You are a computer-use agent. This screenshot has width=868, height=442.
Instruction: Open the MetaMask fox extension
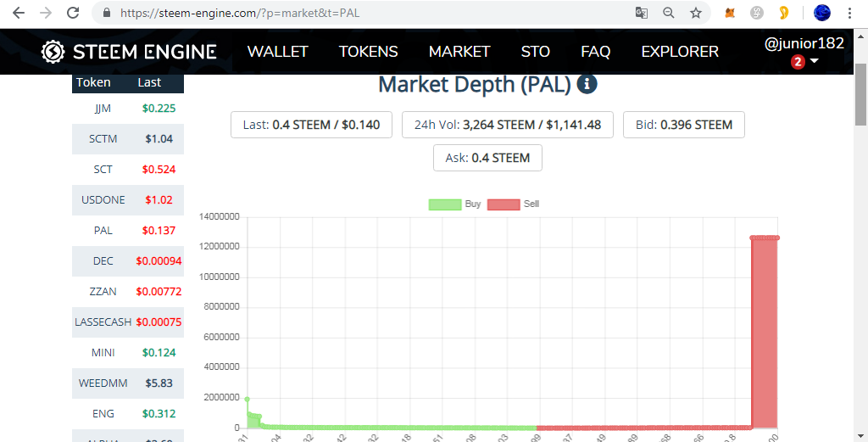730,13
